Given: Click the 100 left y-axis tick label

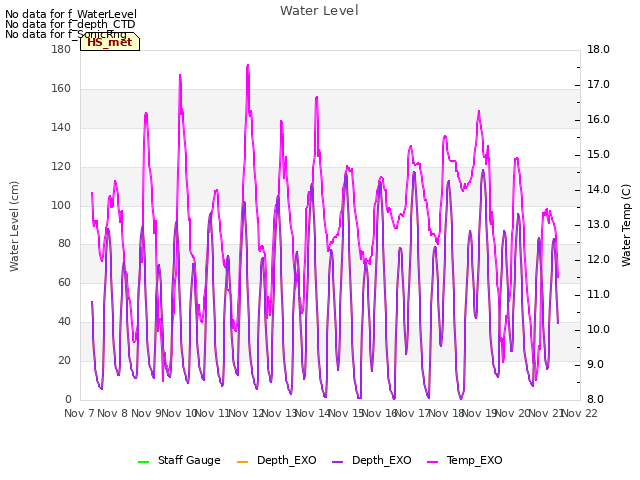Looking at the screenshot, I should 61,205.
